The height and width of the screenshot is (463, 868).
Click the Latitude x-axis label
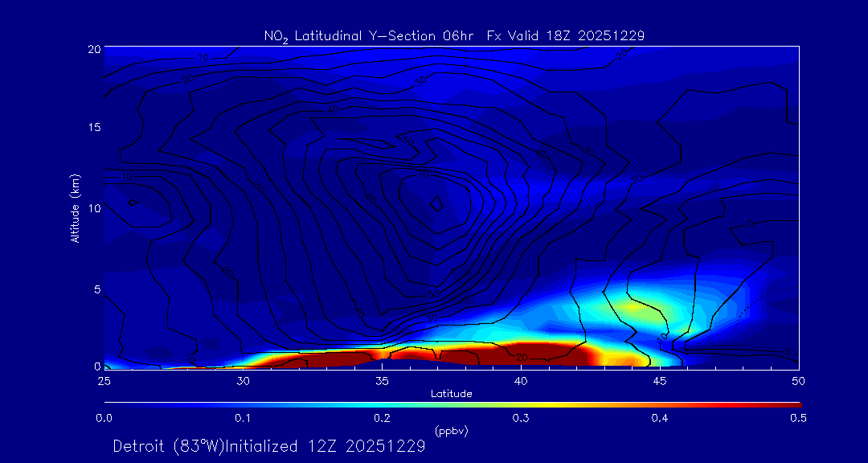coord(451,393)
